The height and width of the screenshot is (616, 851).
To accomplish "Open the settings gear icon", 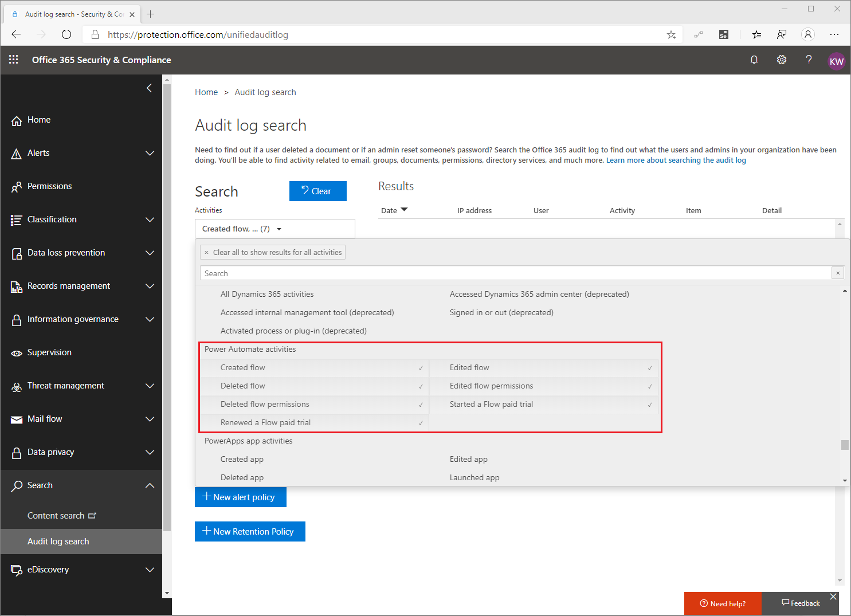I will click(x=782, y=60).
